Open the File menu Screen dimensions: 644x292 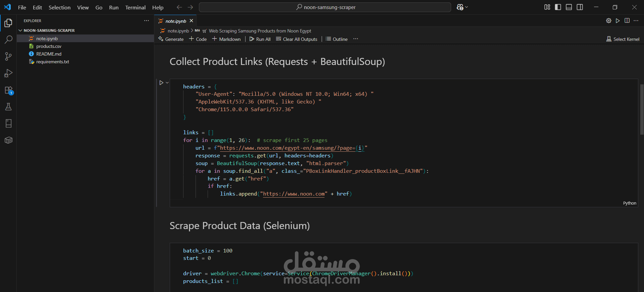point(22,7)
